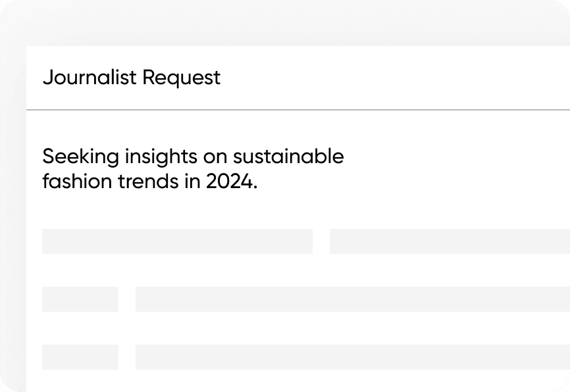The height and width of the screenshot is (392, 570).
Task: Click the empty header area right of the title
Action: click(395, 78)
